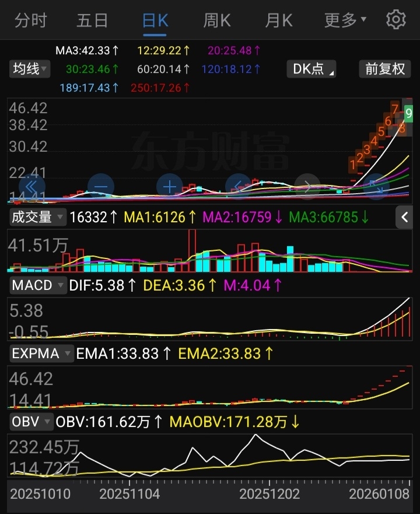This screenshot has width=420, height=514.
Task: Move chart left with single arrow button
Action: [x=239, y=187]
